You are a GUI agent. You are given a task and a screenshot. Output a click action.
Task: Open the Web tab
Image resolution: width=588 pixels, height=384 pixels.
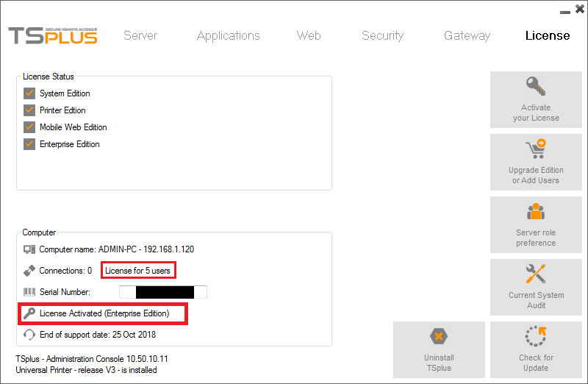(309, 35)
